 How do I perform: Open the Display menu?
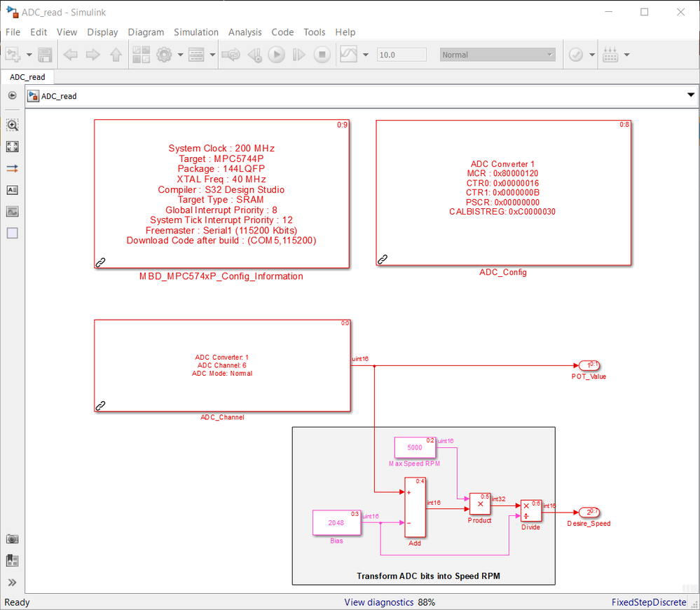[x=102, y=32]
